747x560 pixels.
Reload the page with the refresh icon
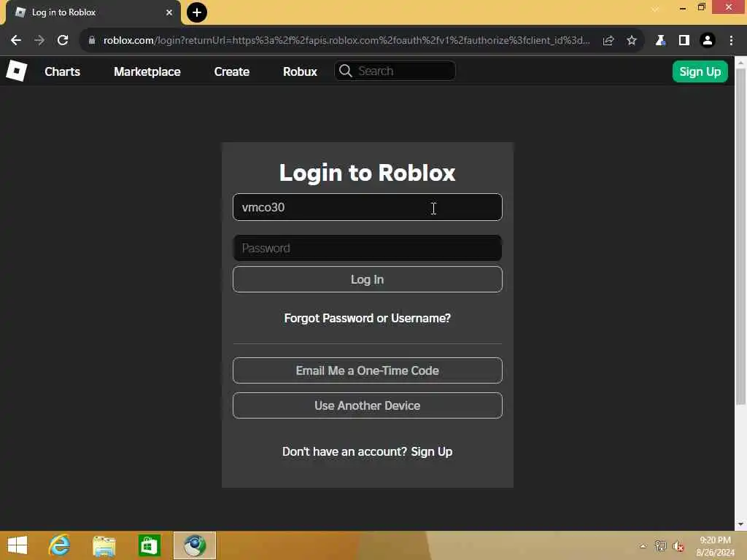coord(63,41)
